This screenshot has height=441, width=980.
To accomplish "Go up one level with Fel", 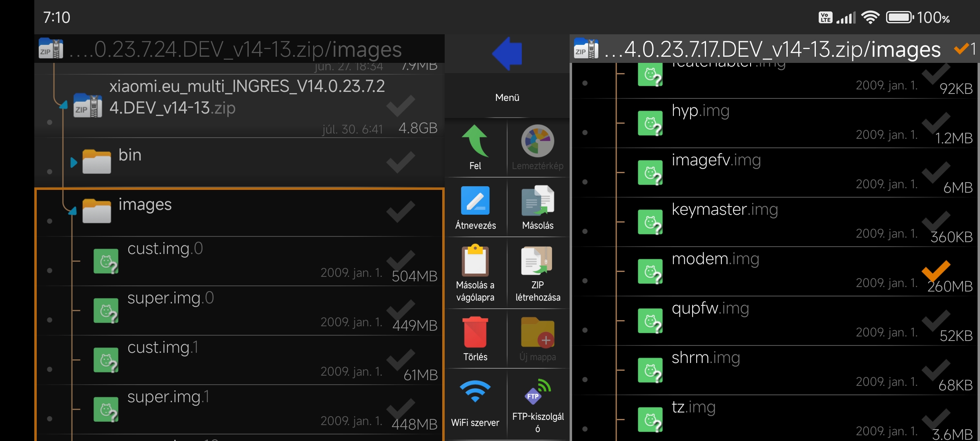I will point(475,147).
